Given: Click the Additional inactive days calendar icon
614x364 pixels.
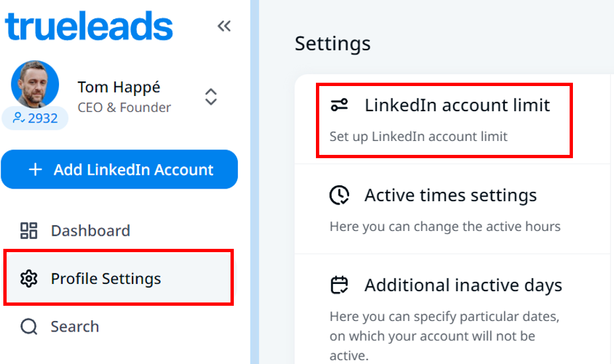Looking at the screenshot, I should pyautogui.click(x=339, y=285).
